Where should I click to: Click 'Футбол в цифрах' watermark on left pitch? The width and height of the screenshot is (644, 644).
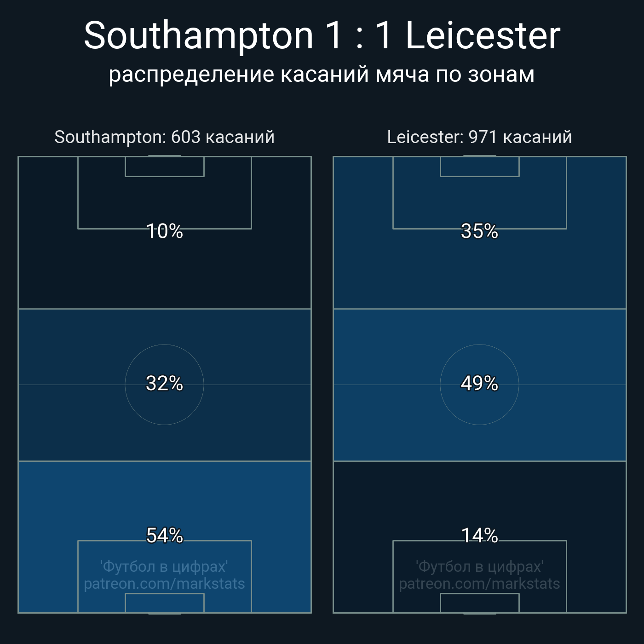[x=164, y=567]
